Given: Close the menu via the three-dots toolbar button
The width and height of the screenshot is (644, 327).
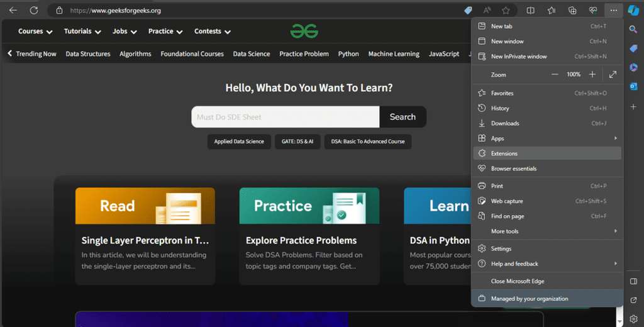Looking at the screenshot, I should 613,10.
